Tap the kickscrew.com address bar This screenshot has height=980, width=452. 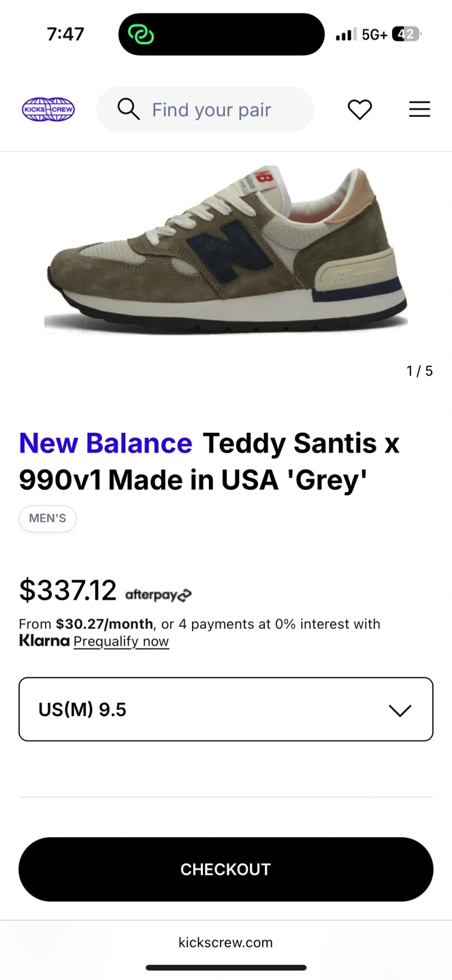[x=225, y=943]
